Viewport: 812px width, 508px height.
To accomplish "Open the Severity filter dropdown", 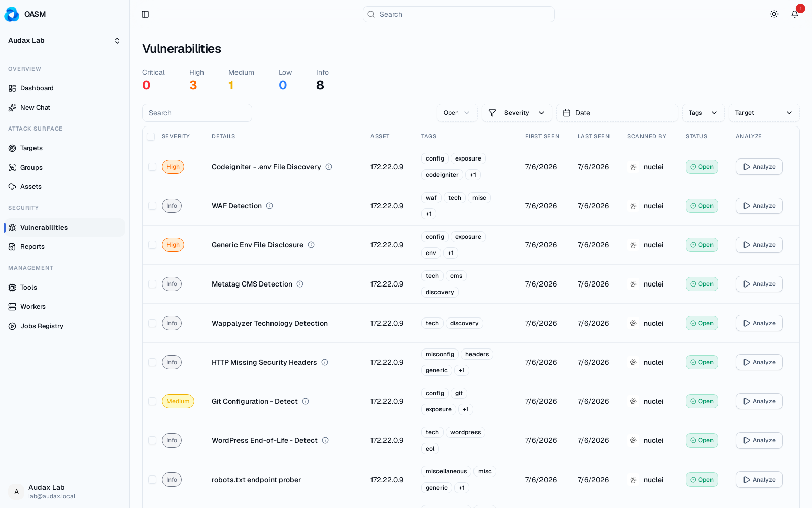I will click(x=517, y=113).
